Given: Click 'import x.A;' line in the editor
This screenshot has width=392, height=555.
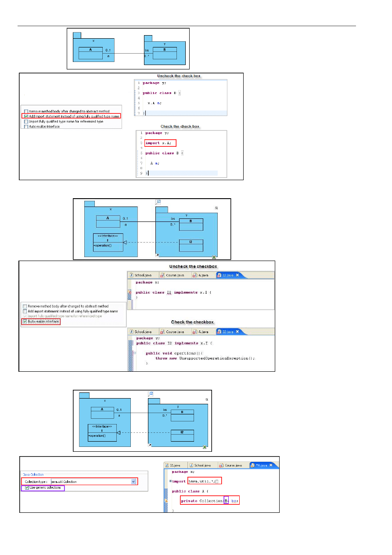Looking at the screenshot, I should pos(161,143).
